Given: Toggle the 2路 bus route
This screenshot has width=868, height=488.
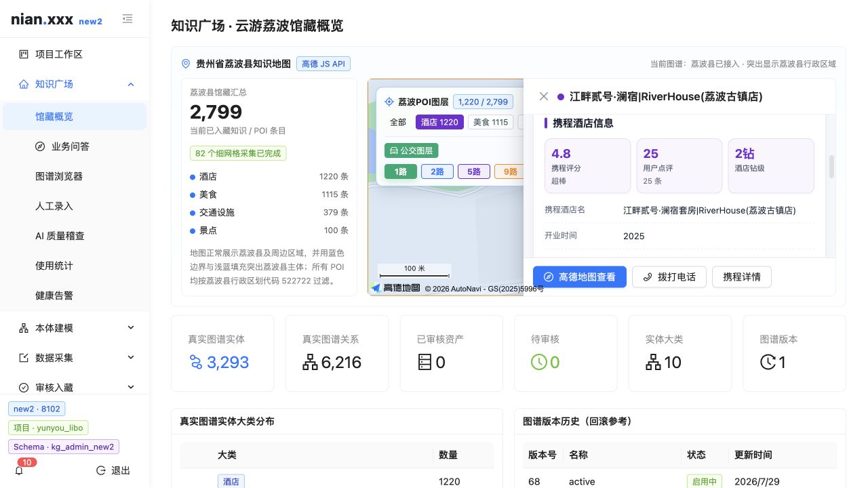Looking at the screenshot, I should [437, 171].
